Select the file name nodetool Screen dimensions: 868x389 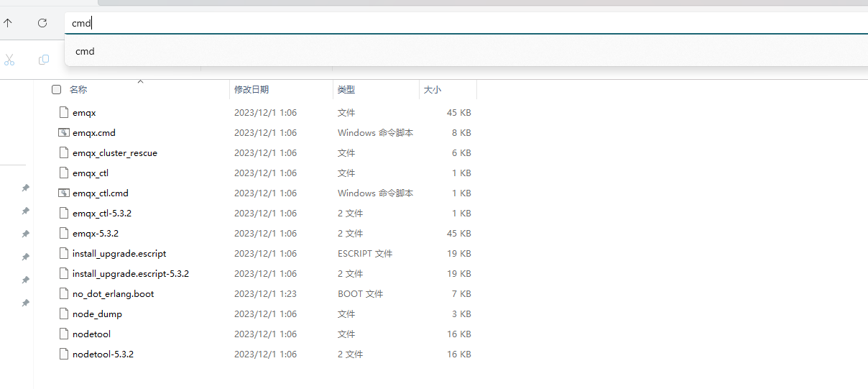91,334
